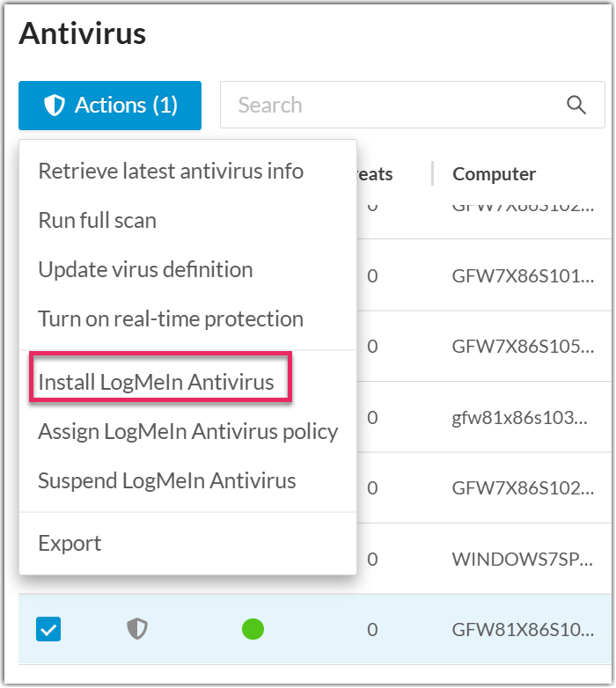616x688 pixels.
Task: Click the Computer column header
Action: [495, 174]
